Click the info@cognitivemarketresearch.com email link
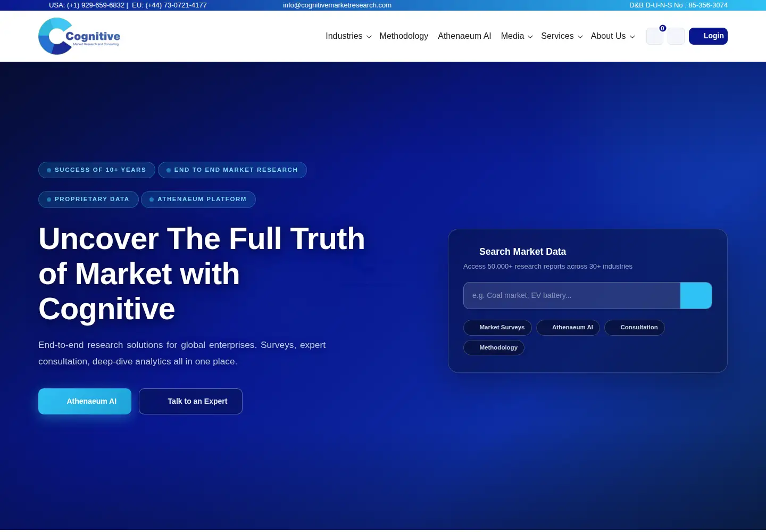766x532 pixels. [x=337, y=5]
